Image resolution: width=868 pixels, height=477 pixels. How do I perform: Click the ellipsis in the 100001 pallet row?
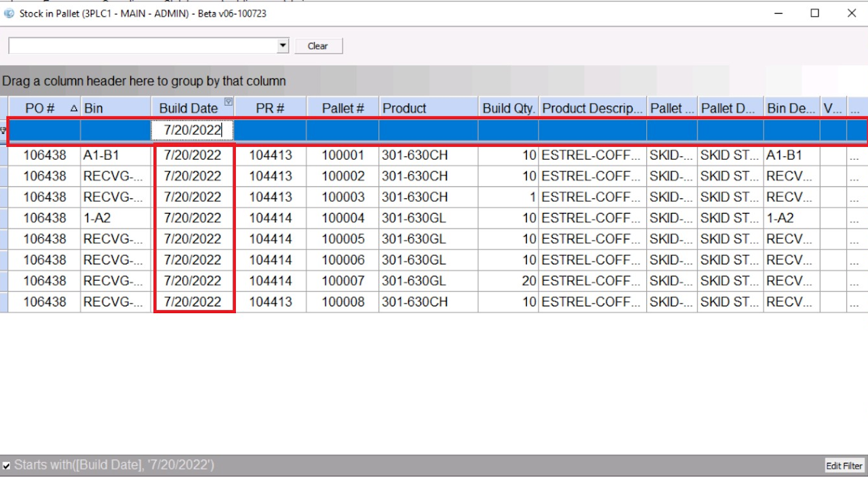856,155
